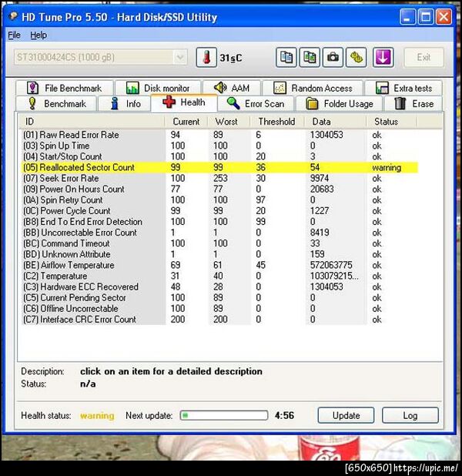Image resolution: width=462 pixels, height=476 pixels.
Task: Switch to the AAM tab
Action: point(232,88)
